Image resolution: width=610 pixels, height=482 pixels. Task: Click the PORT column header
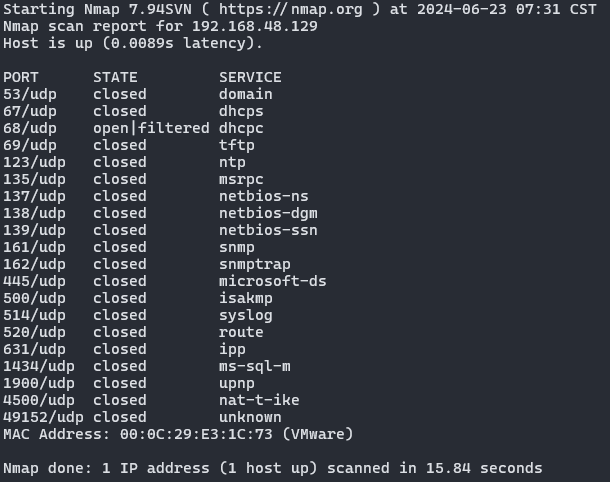21,77
